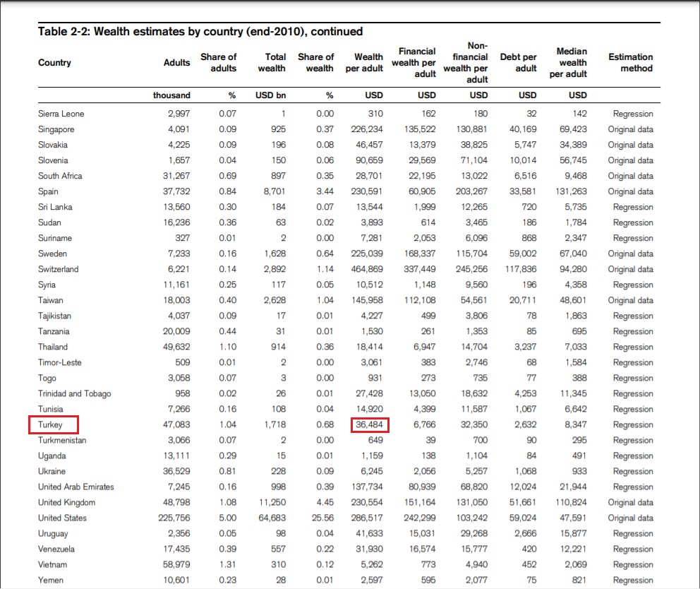The height and width of the screenshot is (589, 700).
Task: Select Switzerland in the country column
Action: [x=59, y=269]
